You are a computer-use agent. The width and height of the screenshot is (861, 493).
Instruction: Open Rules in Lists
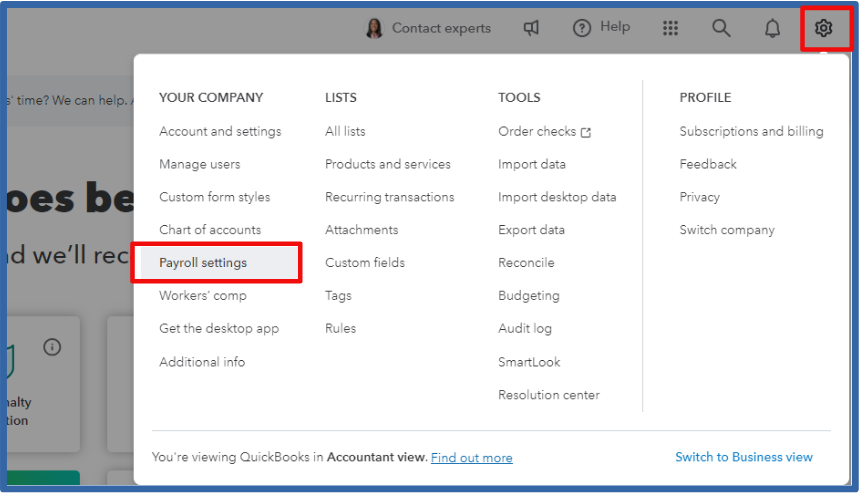[340, 328]
